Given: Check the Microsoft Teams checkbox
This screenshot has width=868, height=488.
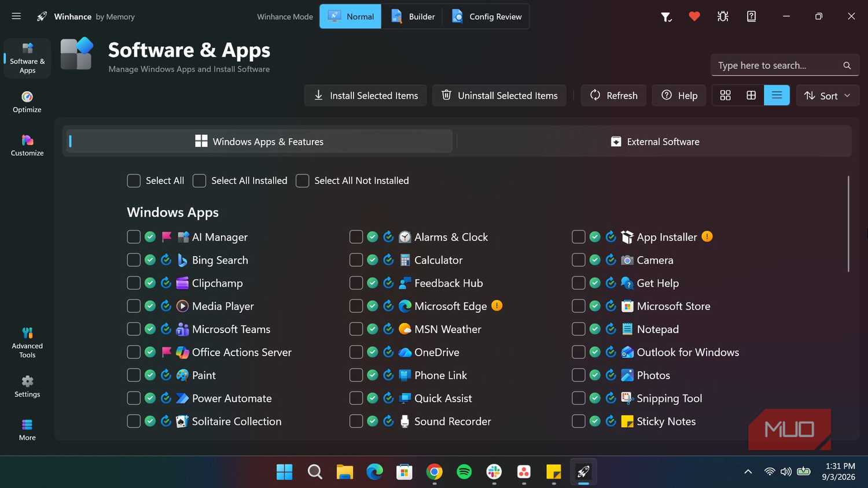Looking at the screenshot, I should pyautogui.click(x=134, y=329).
